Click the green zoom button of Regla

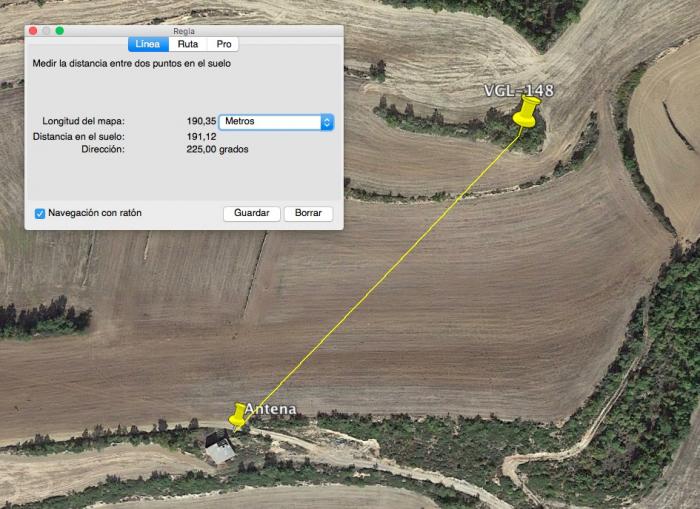click(x=59, y=30)
